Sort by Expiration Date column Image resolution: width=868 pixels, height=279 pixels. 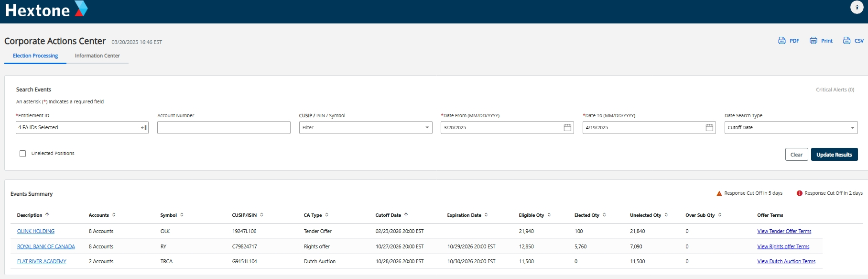[486, 215]
